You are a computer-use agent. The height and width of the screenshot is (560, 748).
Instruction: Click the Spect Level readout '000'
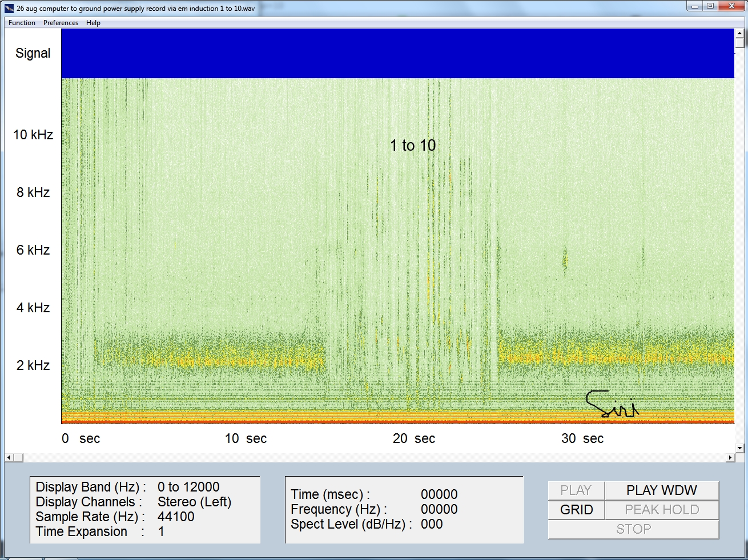coord(432,524)
